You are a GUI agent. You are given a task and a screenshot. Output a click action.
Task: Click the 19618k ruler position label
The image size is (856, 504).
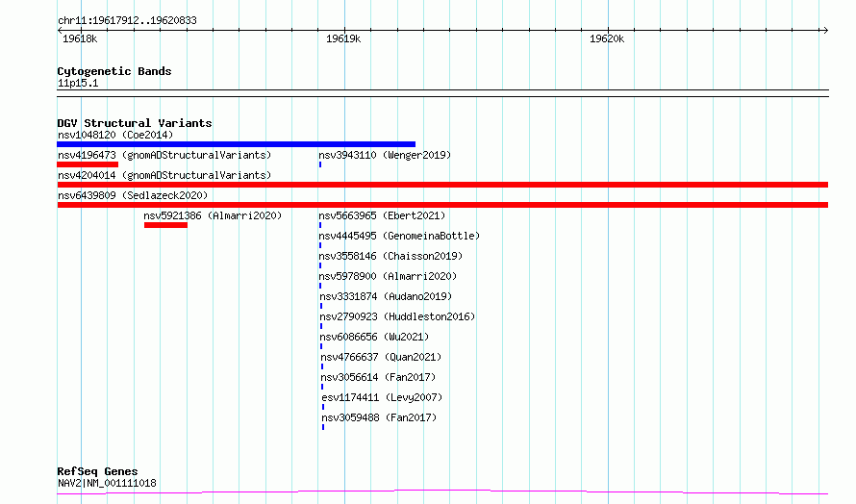click(x=80, y=38)
